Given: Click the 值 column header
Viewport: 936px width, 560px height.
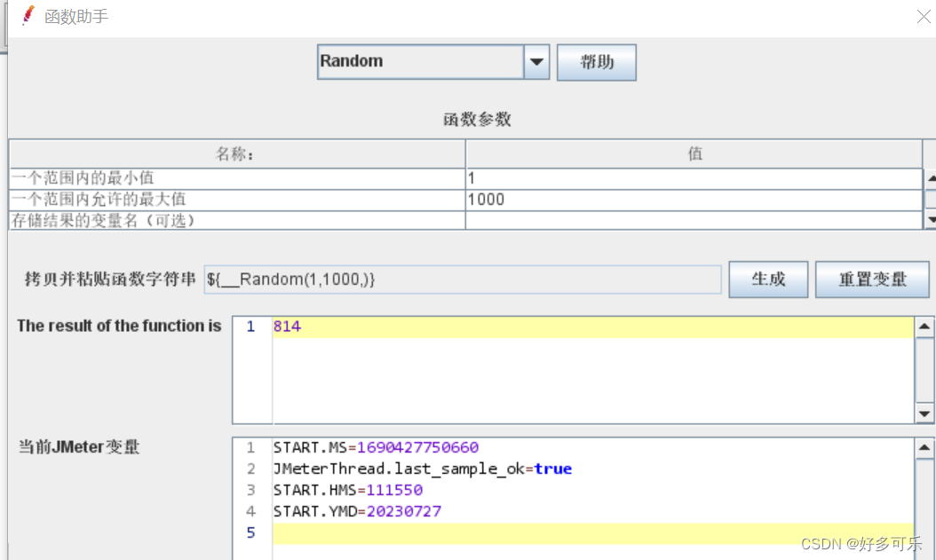Looking at the screenshot, I should point(694,154).
